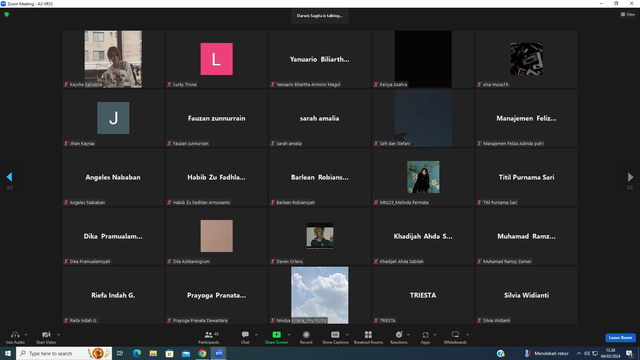Click the Silvia Widianti tile
Viewport: 640px width, 360px height.
click(x=526, y=295)
